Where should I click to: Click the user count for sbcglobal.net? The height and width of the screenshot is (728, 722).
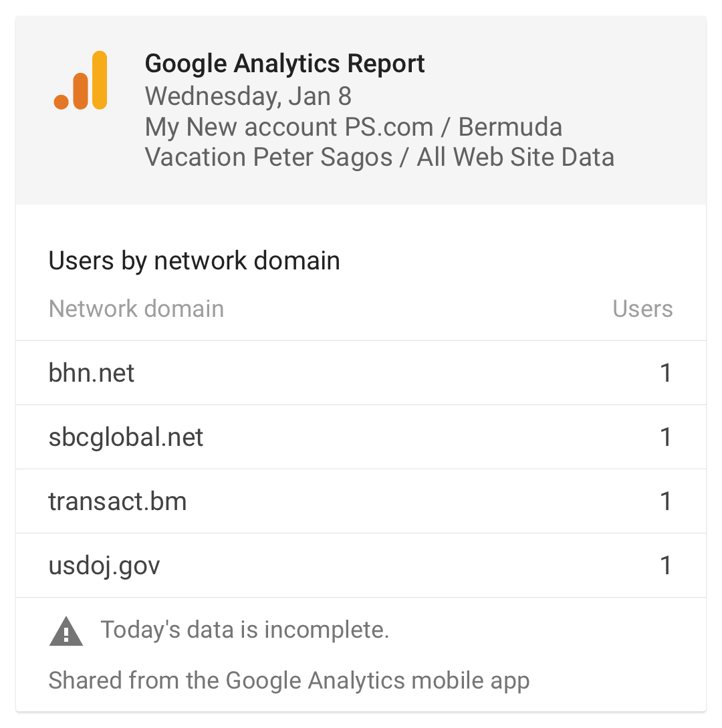click(x=666, y=437)
